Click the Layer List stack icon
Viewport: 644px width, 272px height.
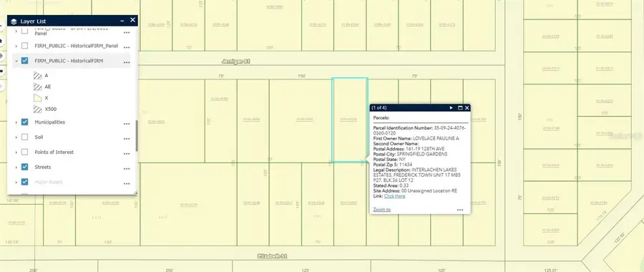click(x=14, y=21)
